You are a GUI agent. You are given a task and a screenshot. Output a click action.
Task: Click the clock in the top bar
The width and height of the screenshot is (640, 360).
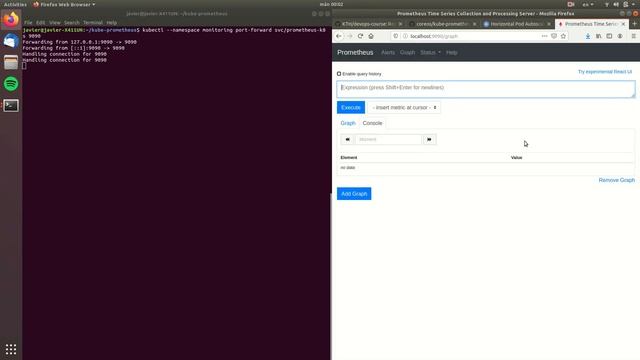(x=331, y=4)
